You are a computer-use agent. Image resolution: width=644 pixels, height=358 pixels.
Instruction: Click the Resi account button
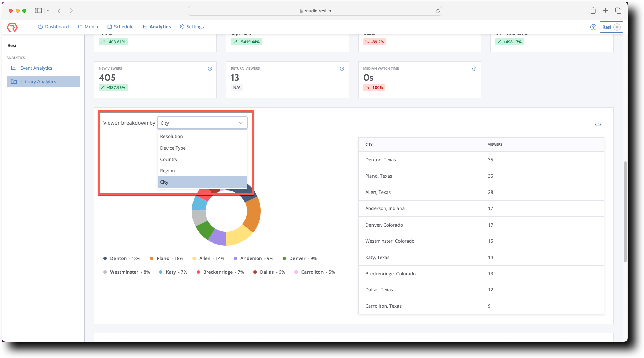point(611,27)
